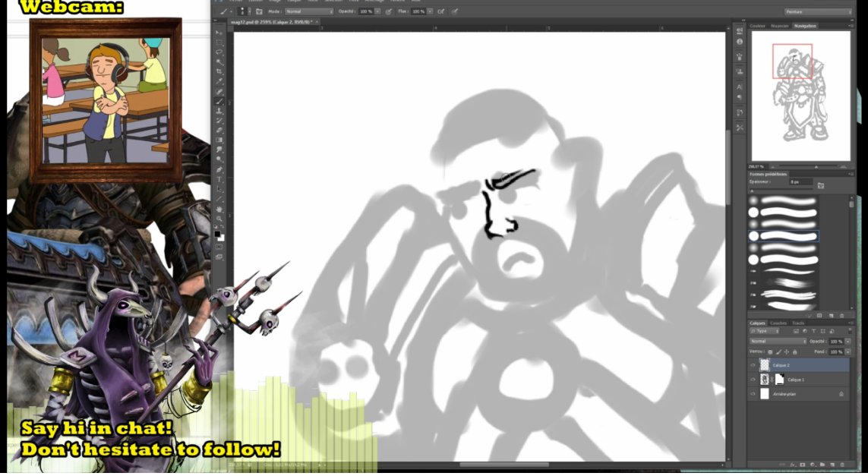Select the Dodge tool
The image size is (868, 476).
point(219,159)
